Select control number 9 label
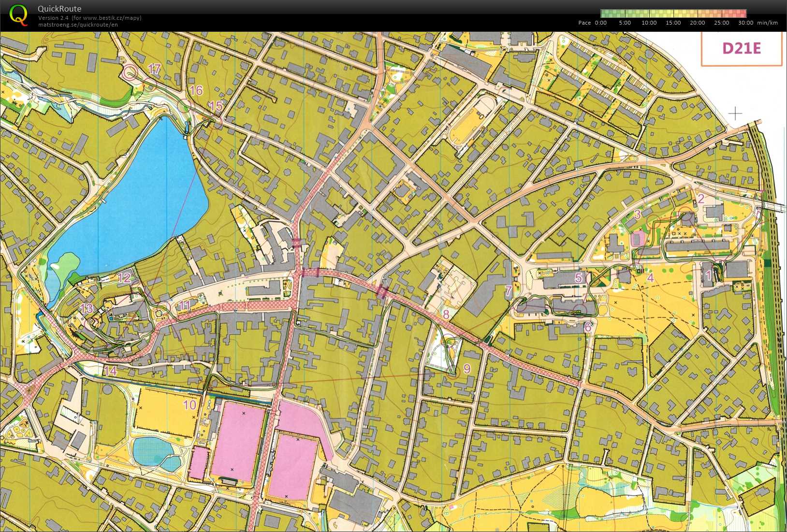 point(467,369)
